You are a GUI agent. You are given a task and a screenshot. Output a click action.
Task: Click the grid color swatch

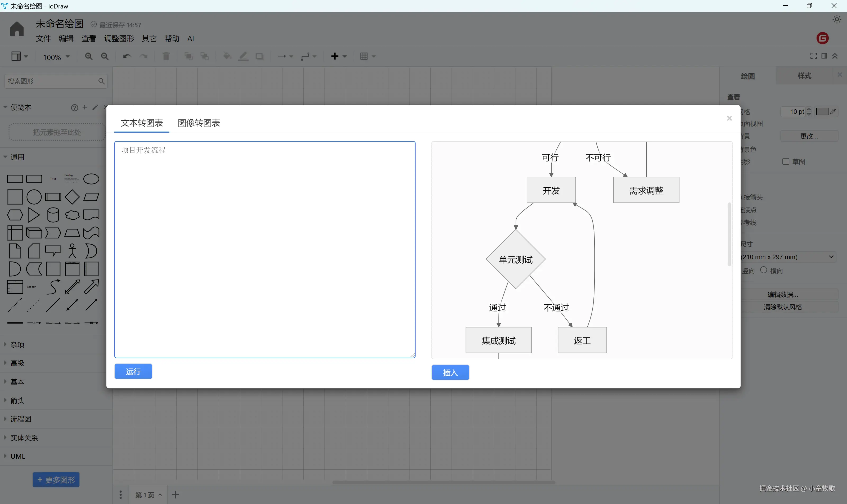pyautogui.click(x=822, y=112)
